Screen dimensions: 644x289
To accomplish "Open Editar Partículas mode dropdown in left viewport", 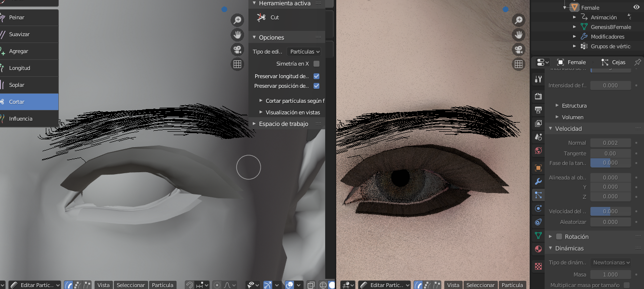I will (34, 285).
